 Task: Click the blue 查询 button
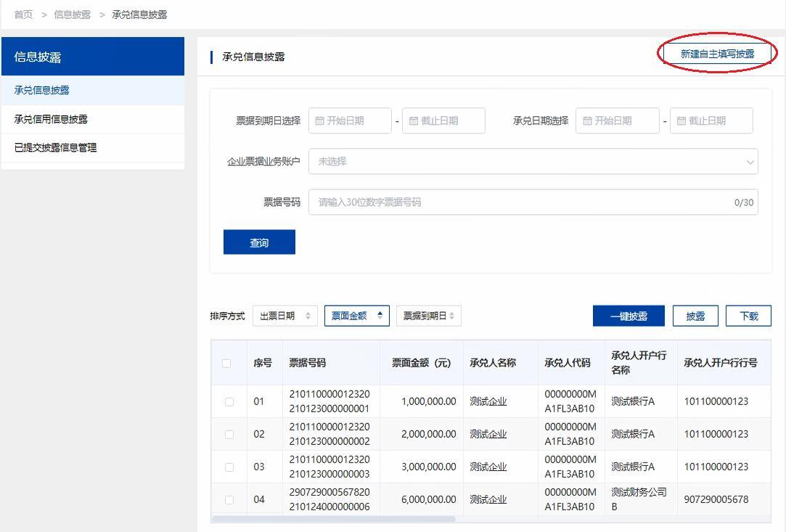coord(259,242)
